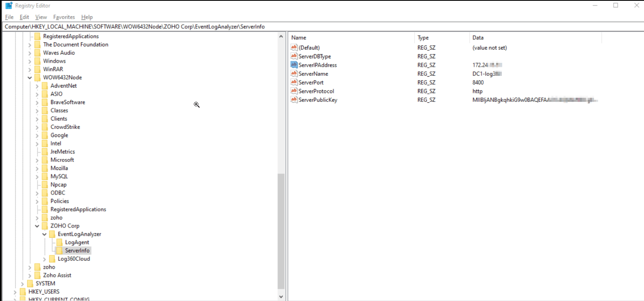
Task: Open the Help menu
Action: [87, 17]
